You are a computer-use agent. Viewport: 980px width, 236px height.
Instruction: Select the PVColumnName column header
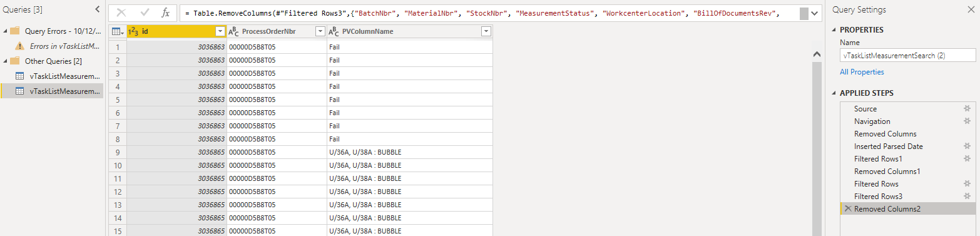(x=409, y=31)
